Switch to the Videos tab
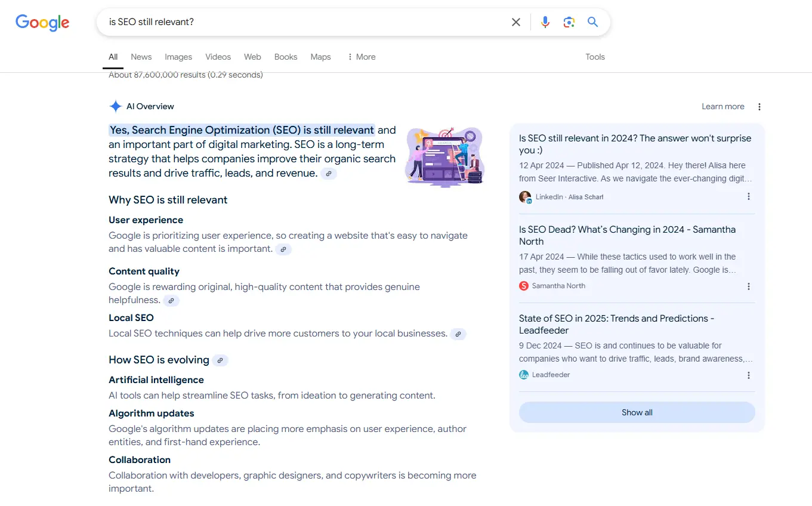This screenshot has height=506, width=812. [218, 57]
